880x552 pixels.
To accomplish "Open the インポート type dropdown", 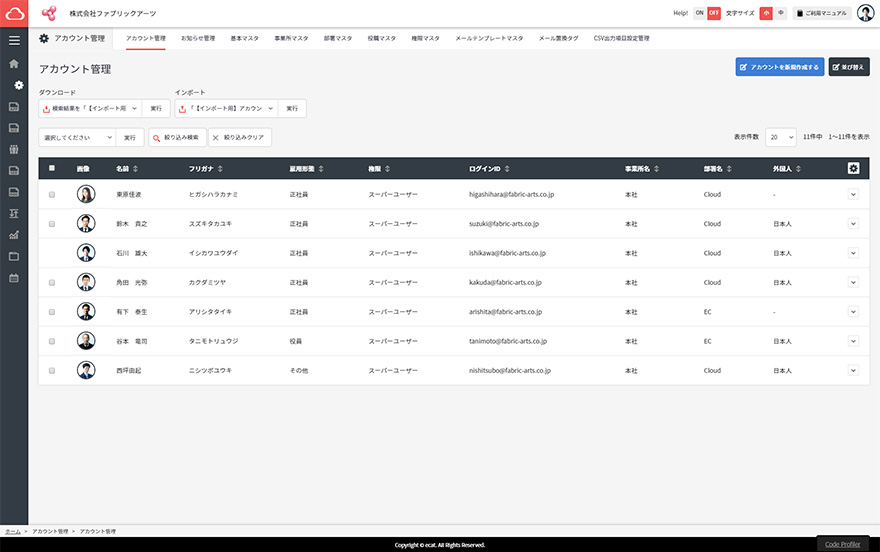I will point(226,108).
